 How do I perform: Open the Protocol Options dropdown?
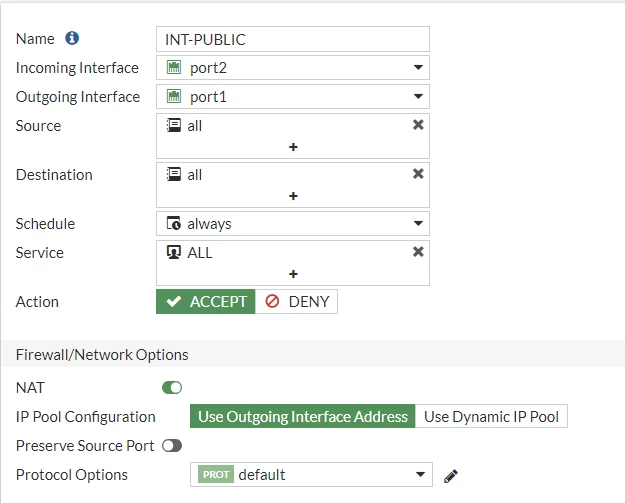[x=311, y=474]
